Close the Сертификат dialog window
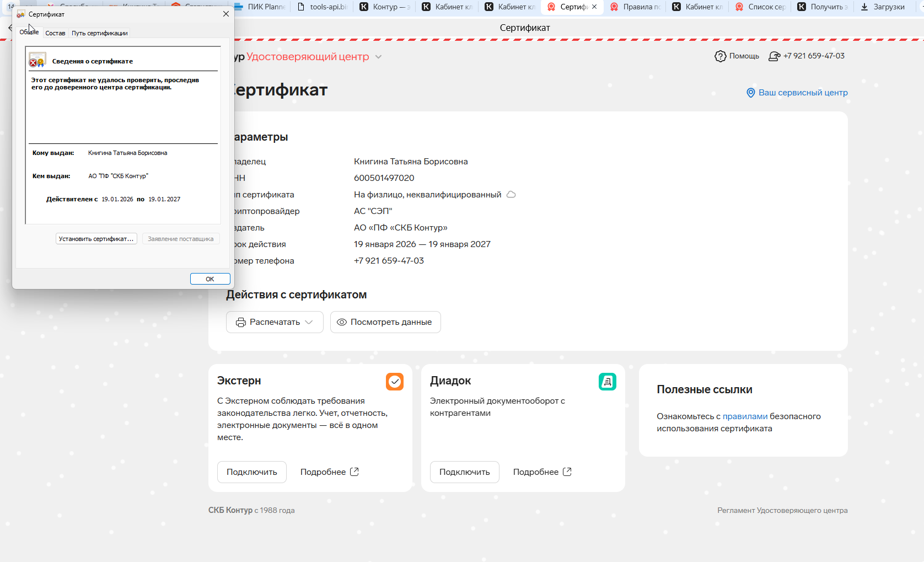The image size is (924, 562). tap(226, 14)
